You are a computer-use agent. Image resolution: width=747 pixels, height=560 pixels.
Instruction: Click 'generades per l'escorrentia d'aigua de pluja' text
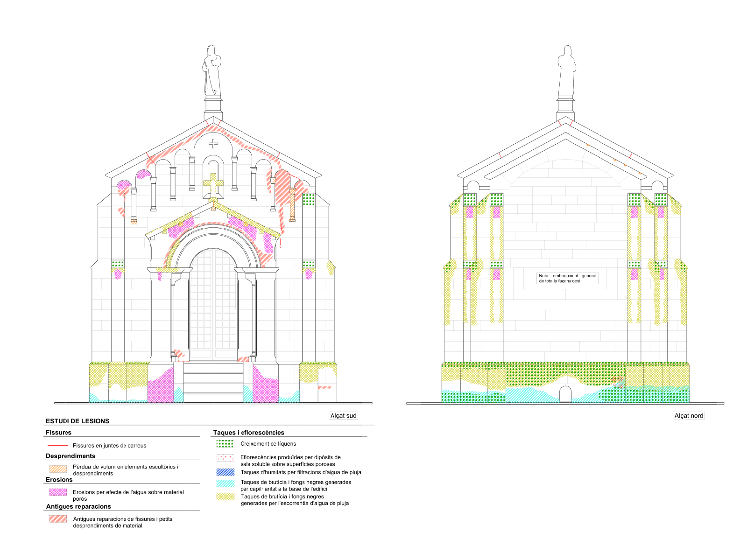295,503
